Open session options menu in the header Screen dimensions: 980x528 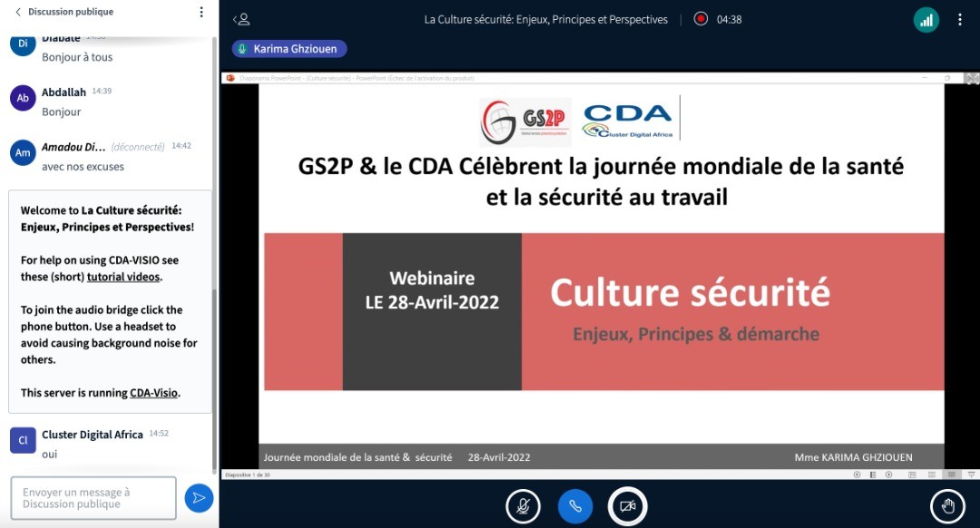point(959,19)
